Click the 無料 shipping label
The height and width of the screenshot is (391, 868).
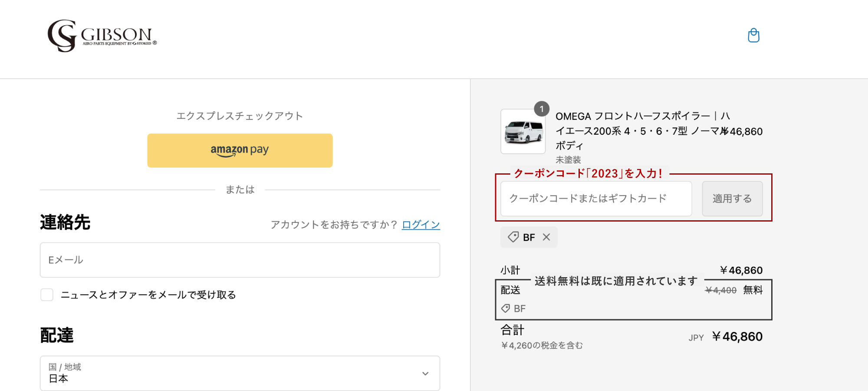pos(753,290)
